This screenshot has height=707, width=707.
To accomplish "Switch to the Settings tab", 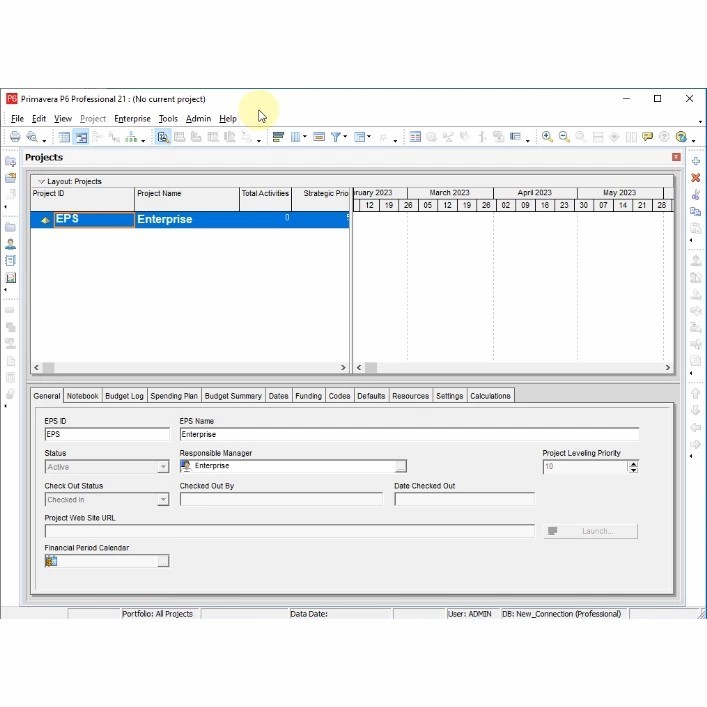I will tap(450, 396).
